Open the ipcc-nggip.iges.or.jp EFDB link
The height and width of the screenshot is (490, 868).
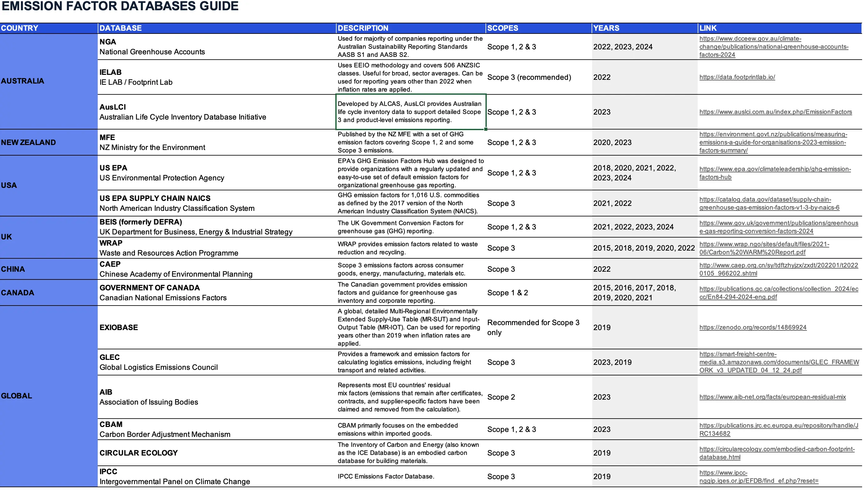coord(759,477)
